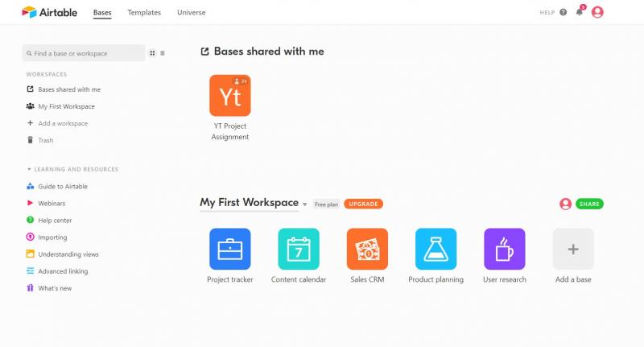This screenshot has height=347, width=644.
Task: Open the Sales CRM base icon
Action: coord(367,249)
